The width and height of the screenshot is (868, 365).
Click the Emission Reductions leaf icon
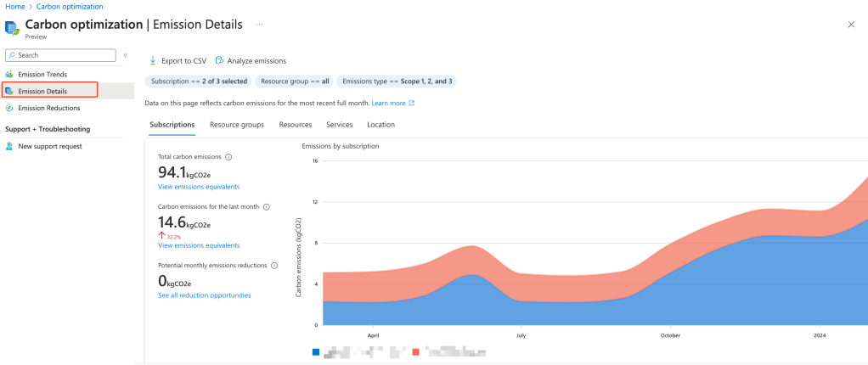pos(9,108)
